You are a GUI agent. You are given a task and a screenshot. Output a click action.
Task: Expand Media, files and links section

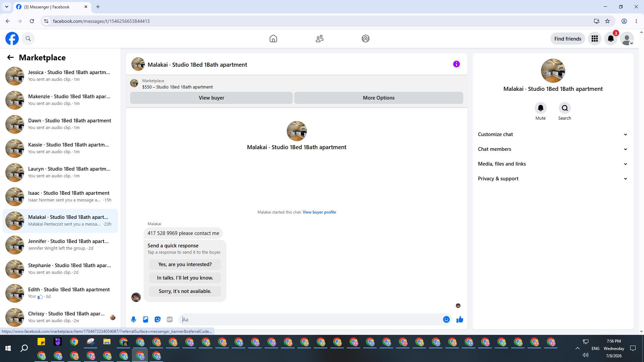(553, 164)
